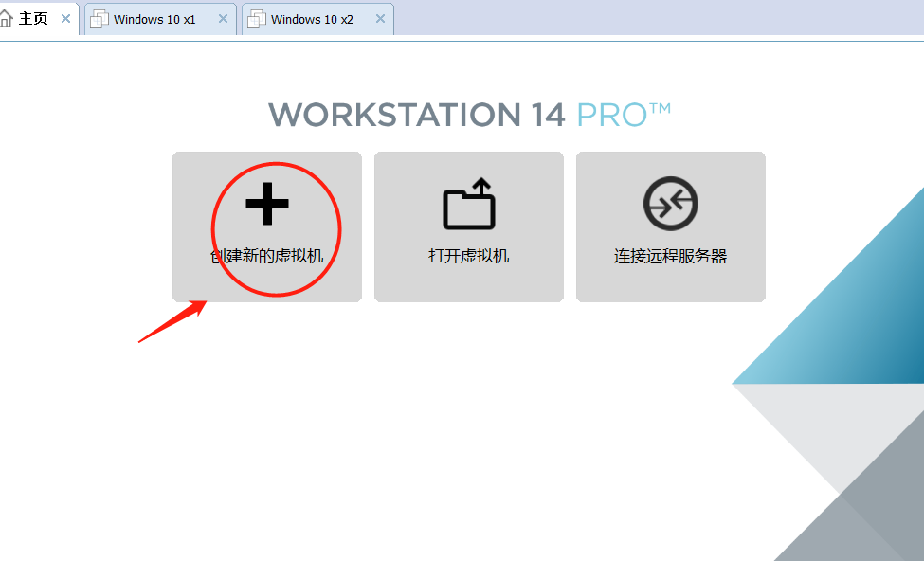Viewport: 924px width, 561px height.
Task: Select the 打开虚拟机 label
Action: pos(469,257)
